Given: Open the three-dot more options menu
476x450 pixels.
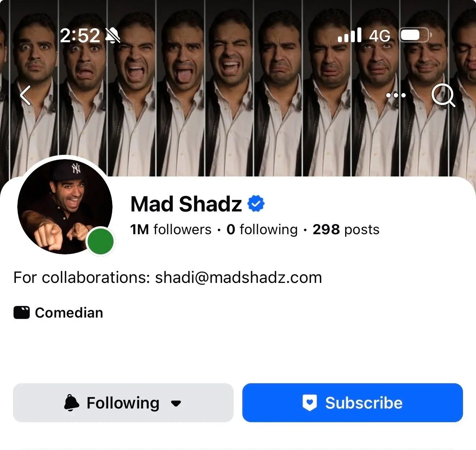Looking at the screenshot, I should click(x=396, y=95).
